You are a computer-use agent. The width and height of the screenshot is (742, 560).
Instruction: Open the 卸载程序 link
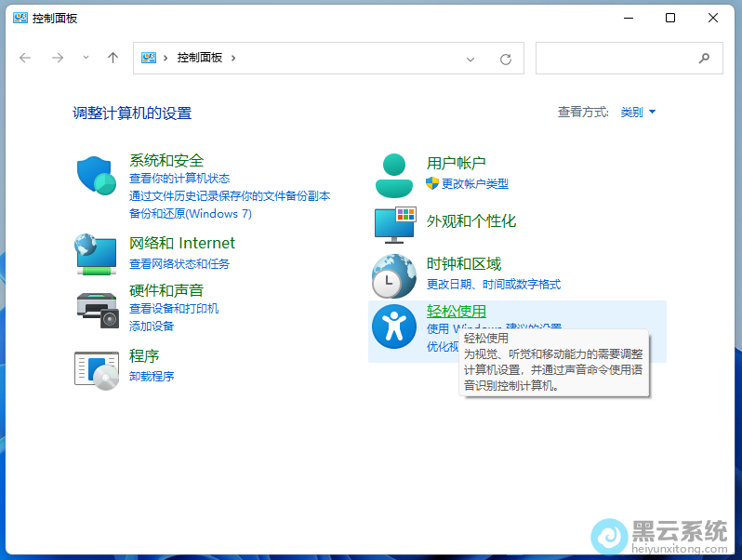[152, 377]
